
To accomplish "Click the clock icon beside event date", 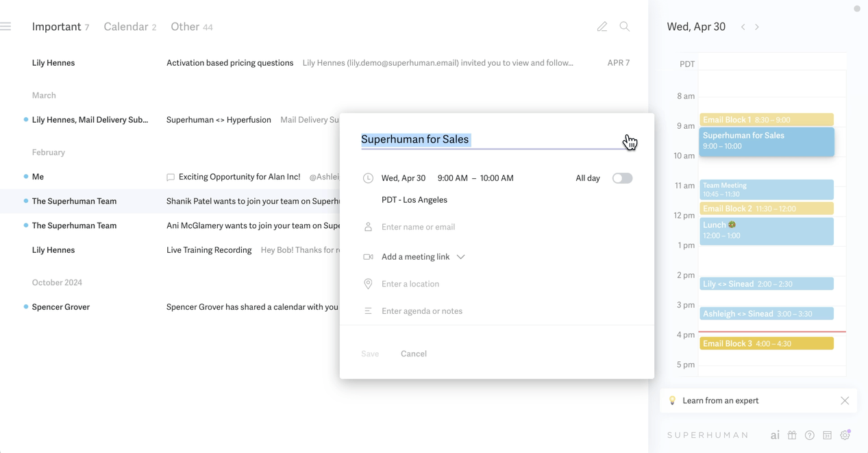I will pos(368,178).
